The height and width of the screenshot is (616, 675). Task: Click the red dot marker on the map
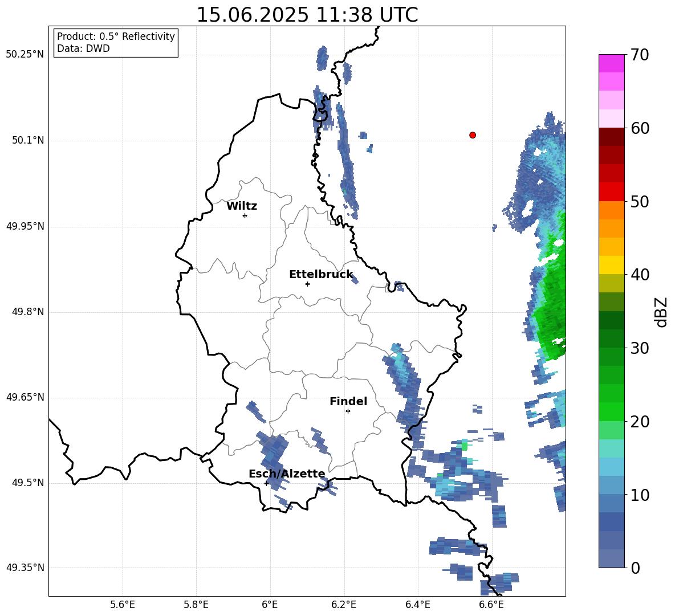coord(473,135)
